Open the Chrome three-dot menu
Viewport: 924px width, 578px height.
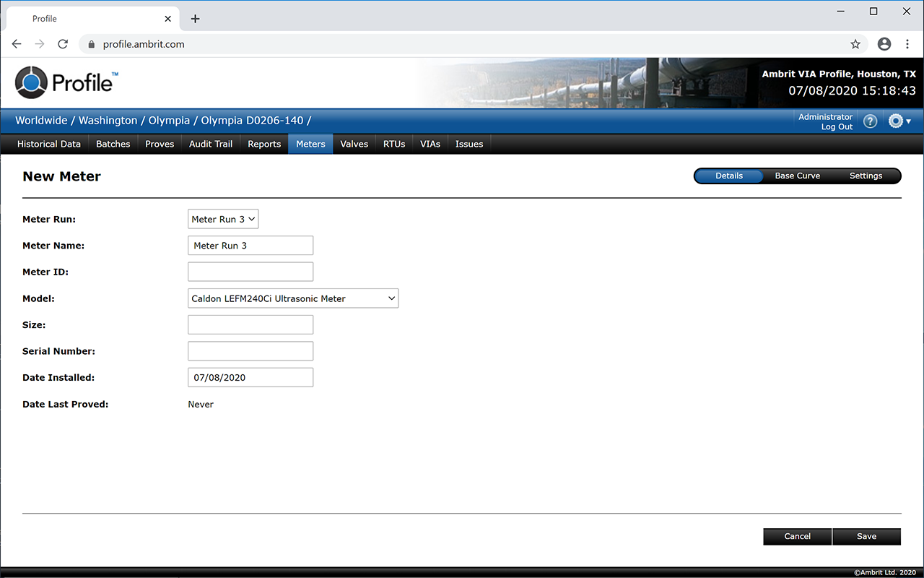907,44
